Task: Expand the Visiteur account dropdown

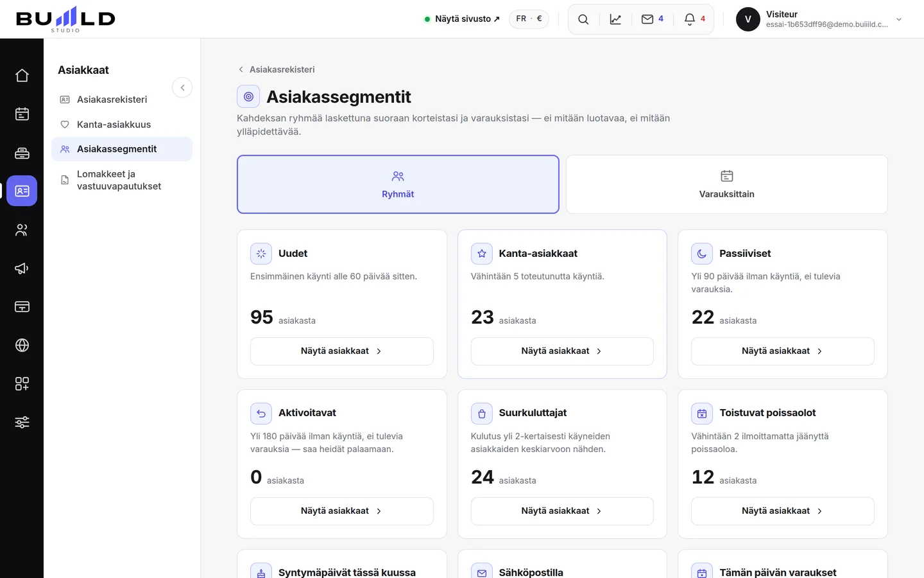Action: (x=899, y=19)
